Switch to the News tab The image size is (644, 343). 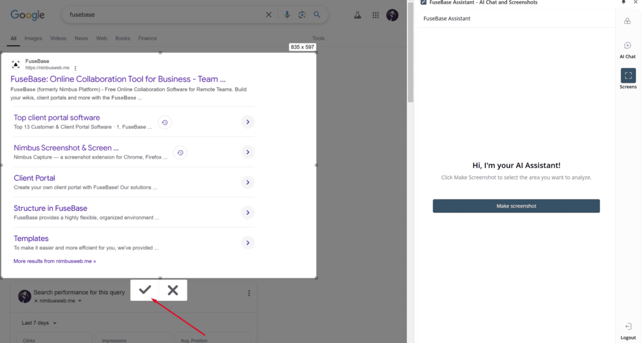pos(81,38)
